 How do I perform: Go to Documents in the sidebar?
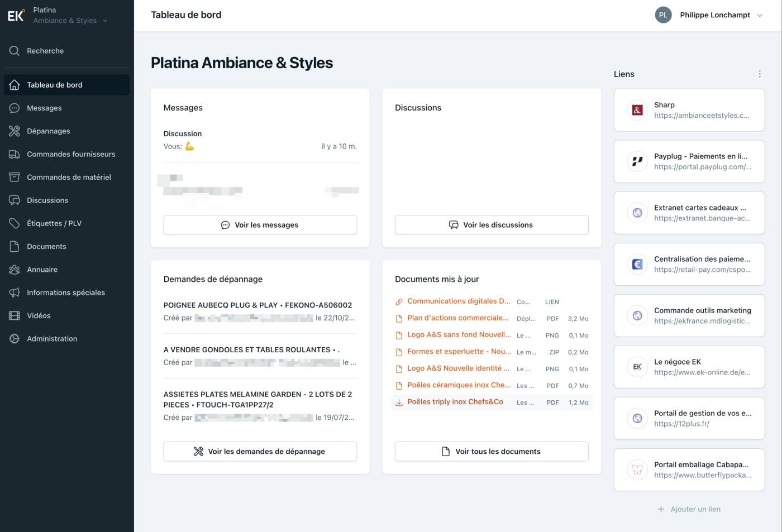click(46, 247)
